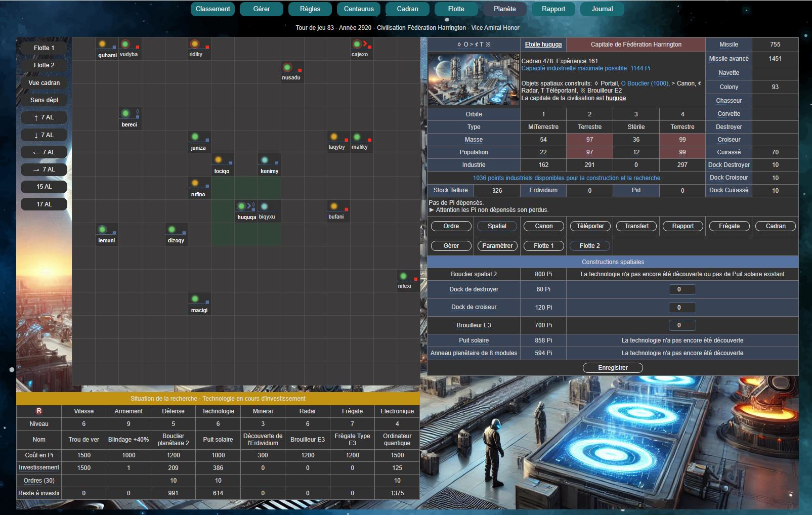Select the tociqo star on the map

pos(218,160)
